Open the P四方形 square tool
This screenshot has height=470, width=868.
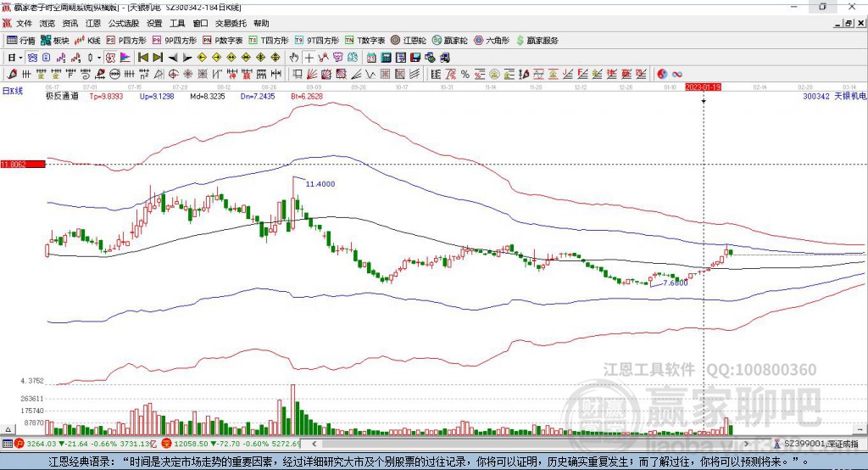click(x=126, y=41)
